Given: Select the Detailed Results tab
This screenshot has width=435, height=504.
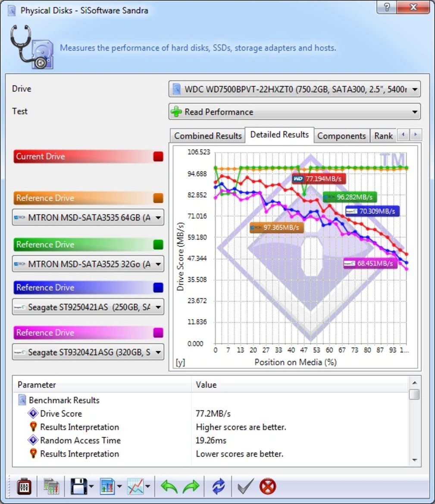Looking at the screenshot, I should (x=279, y=135).
